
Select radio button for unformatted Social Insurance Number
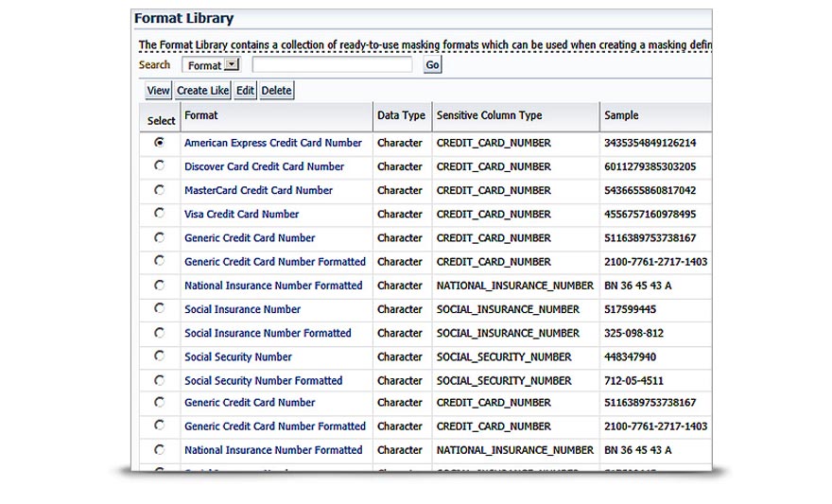159,308
